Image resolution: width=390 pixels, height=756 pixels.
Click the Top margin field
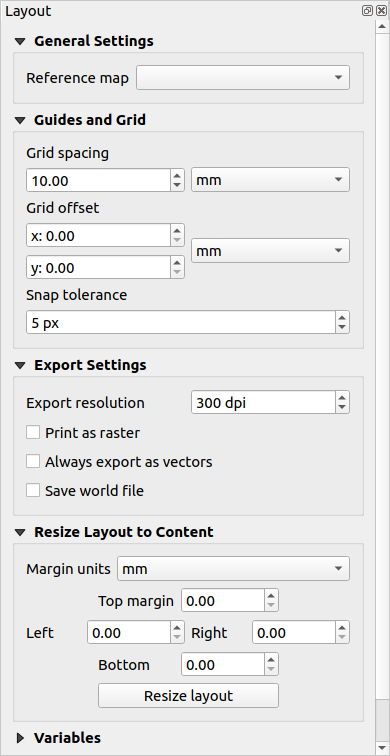(x=223, y=601)
